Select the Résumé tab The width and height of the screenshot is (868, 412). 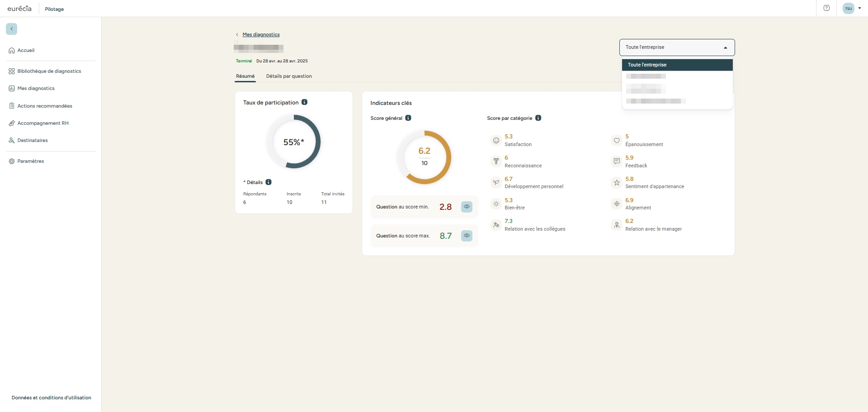(x=245, y=76)
